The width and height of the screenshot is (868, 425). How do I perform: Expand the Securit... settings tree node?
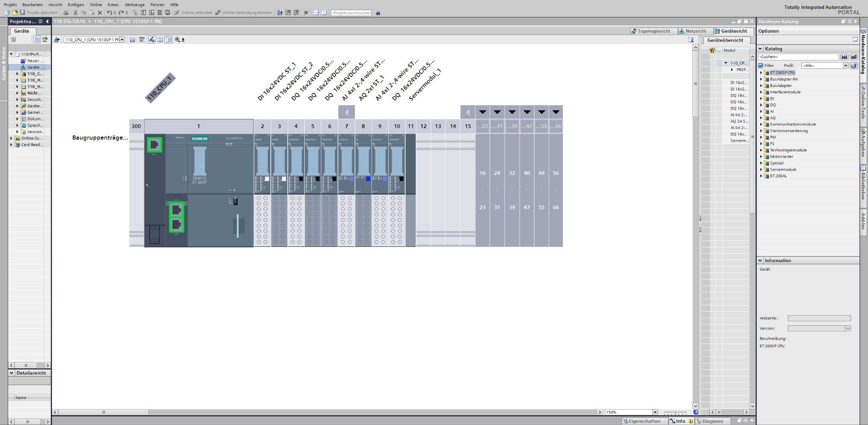[x=17, y=100]
